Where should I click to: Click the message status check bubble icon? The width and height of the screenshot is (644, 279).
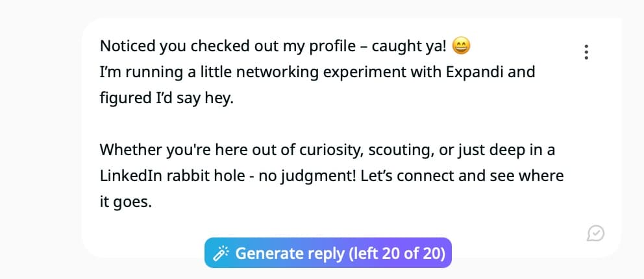[595, 233]
